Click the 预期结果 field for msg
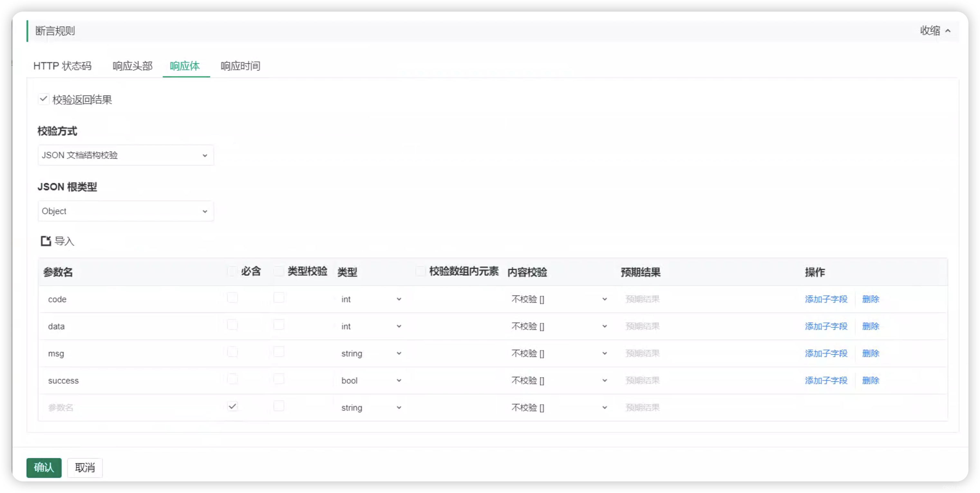 pos(708,353)
